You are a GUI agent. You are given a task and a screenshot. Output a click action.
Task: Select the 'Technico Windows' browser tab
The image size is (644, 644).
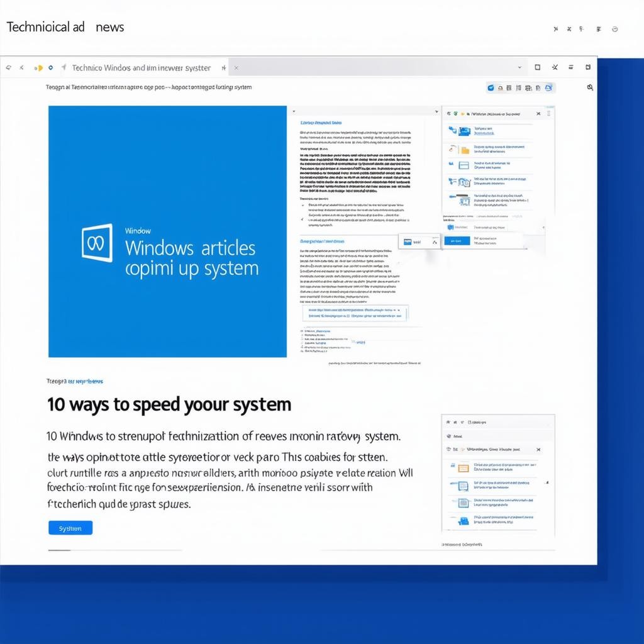point(141,67)
